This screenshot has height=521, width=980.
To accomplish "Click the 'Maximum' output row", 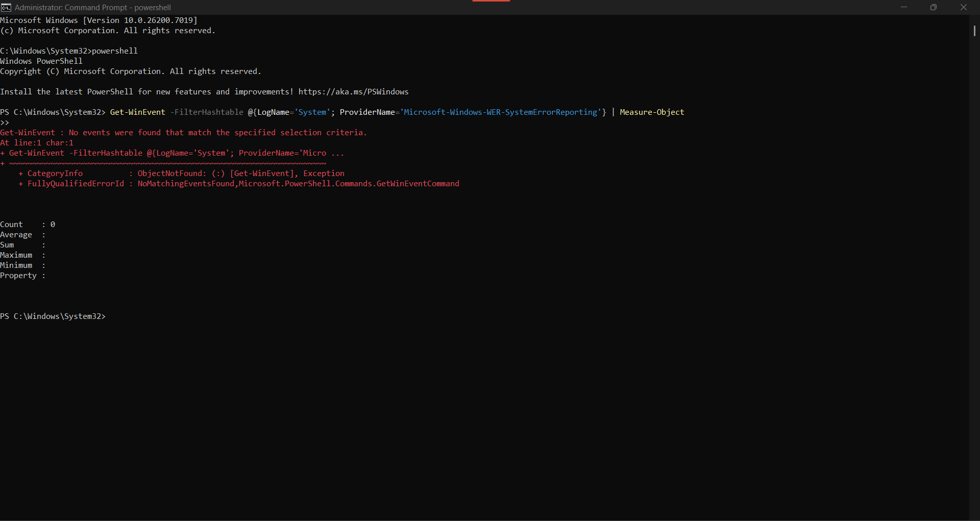I will click(23, 255).
